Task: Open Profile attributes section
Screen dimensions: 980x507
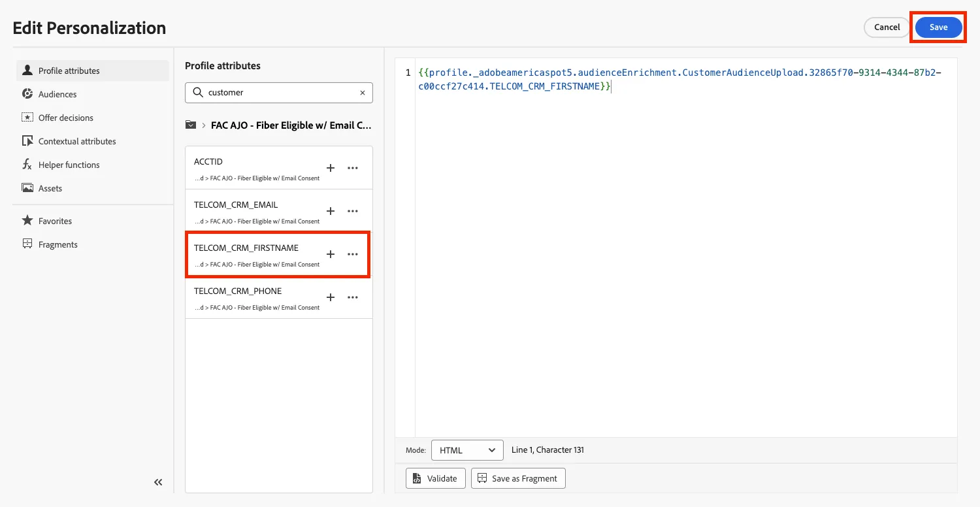Action: coord(93,71)
